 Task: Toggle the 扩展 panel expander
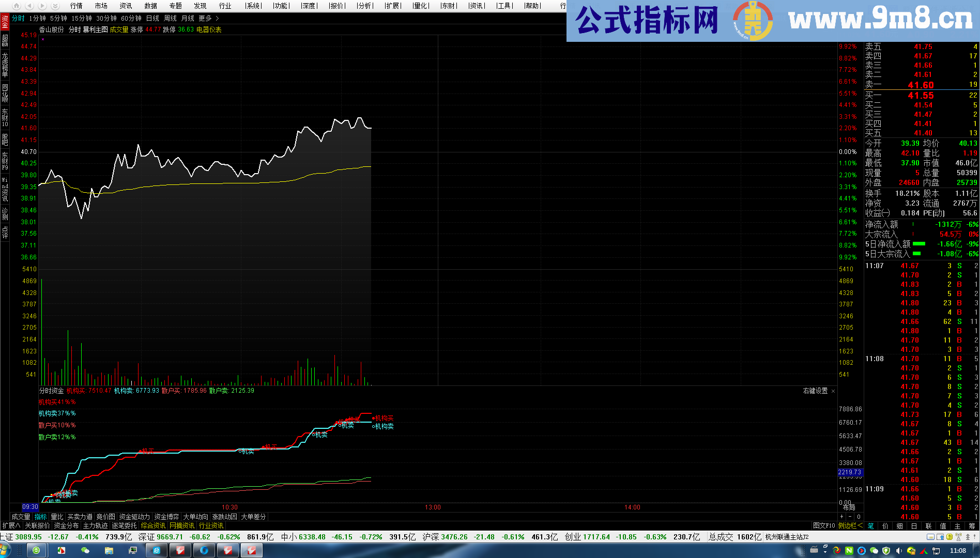pos(11,525)
